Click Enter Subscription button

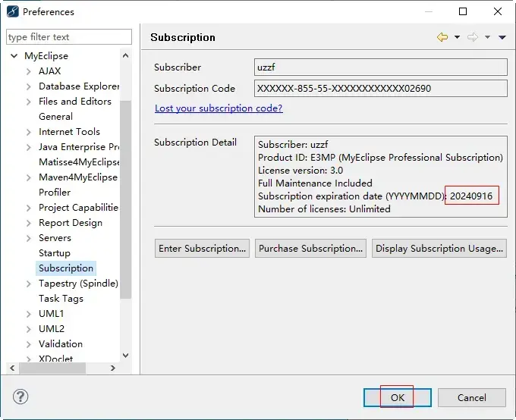[x=202, y=249]
